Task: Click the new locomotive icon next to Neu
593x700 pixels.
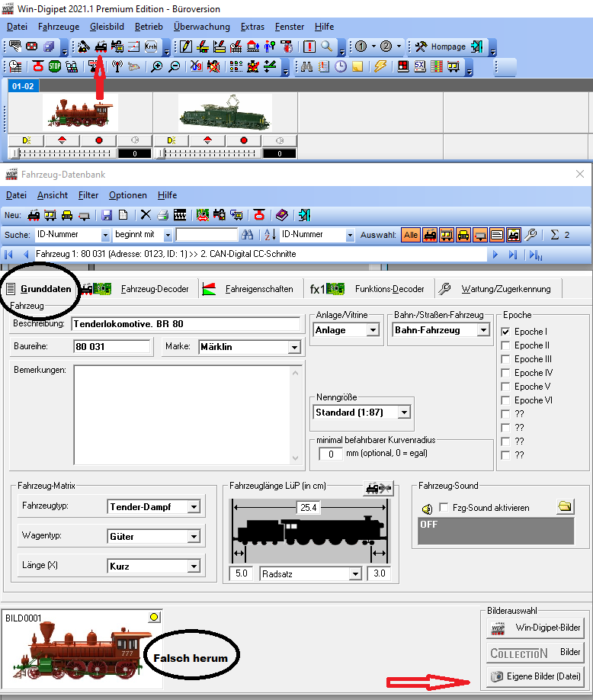Action: pos(34,215)
